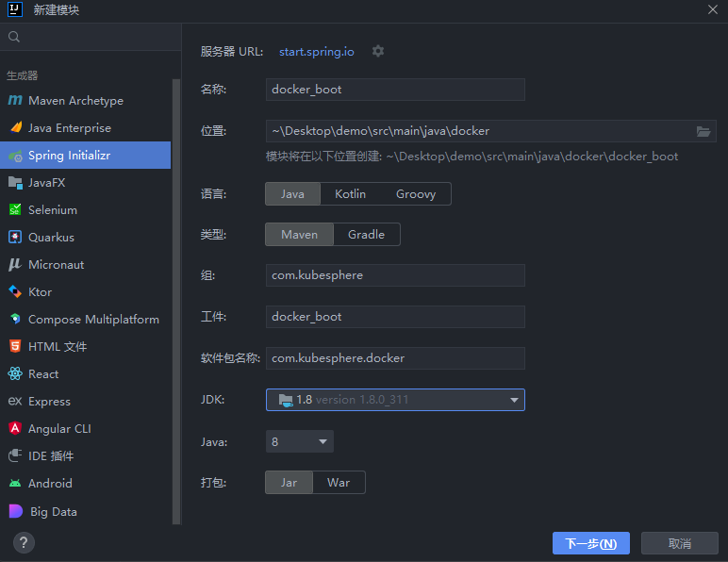Click the Angular CLI red shield icon

pos(15,428)
